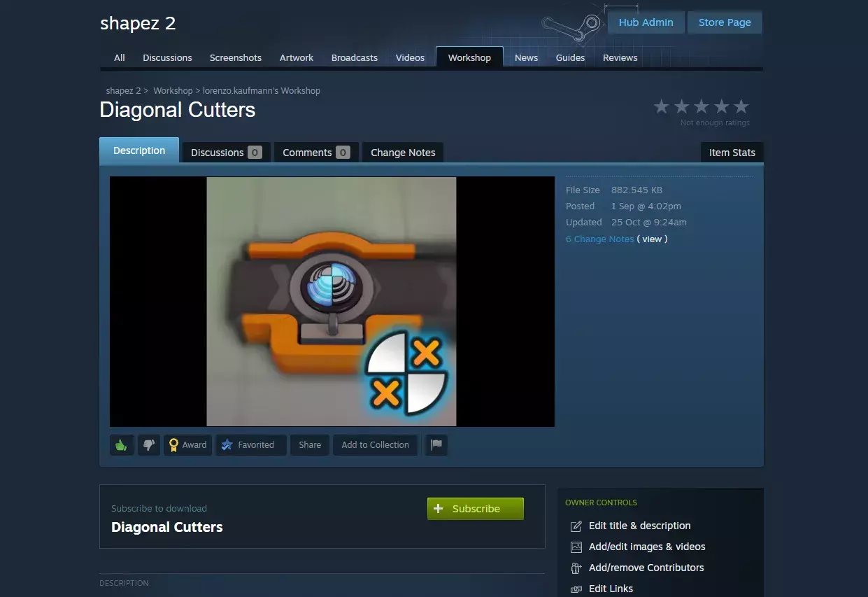Open item Discussions tab with 0 count
Screen dimensions: 868x597
[x=226, y=153]
